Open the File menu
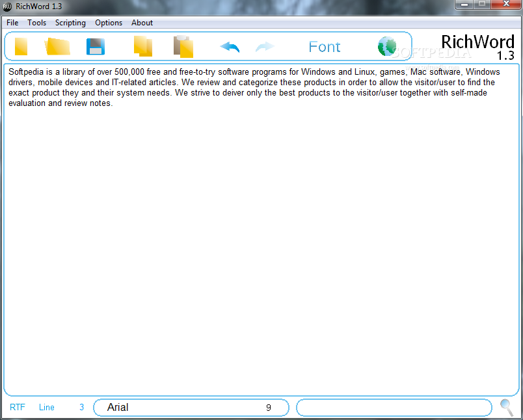 (x=12, y=23)
